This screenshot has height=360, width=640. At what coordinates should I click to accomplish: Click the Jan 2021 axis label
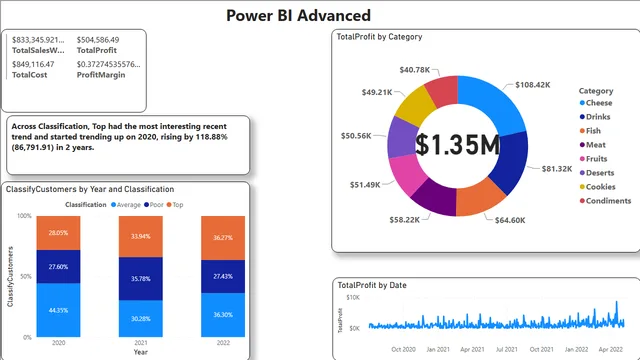[x=438, y=349]
